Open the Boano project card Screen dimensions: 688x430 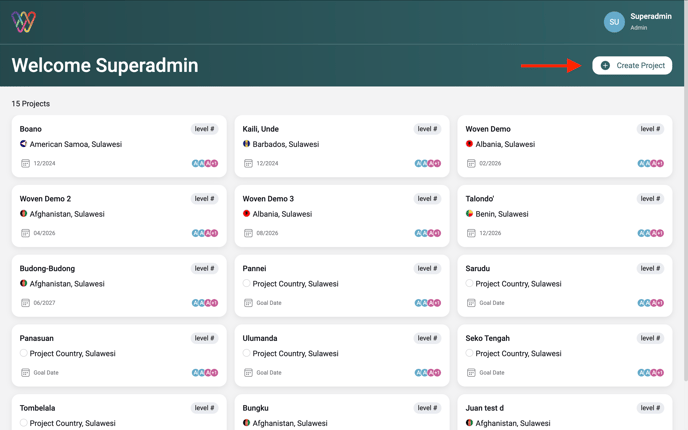[119, 146]
